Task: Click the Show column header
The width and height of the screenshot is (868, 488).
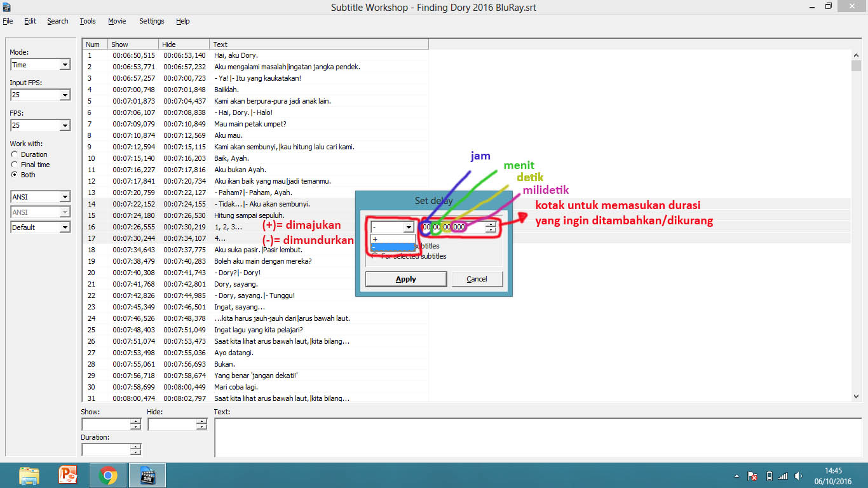Action: coord(133,44)
